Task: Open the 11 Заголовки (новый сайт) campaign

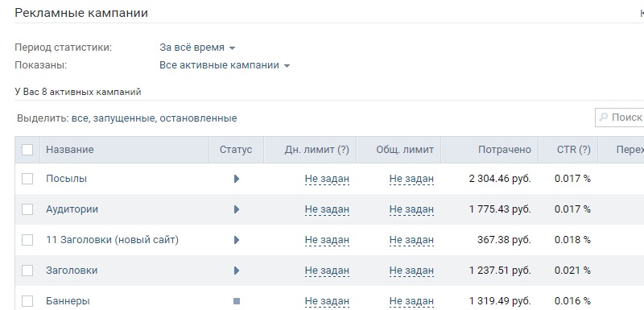Action: tap(112, 240)
